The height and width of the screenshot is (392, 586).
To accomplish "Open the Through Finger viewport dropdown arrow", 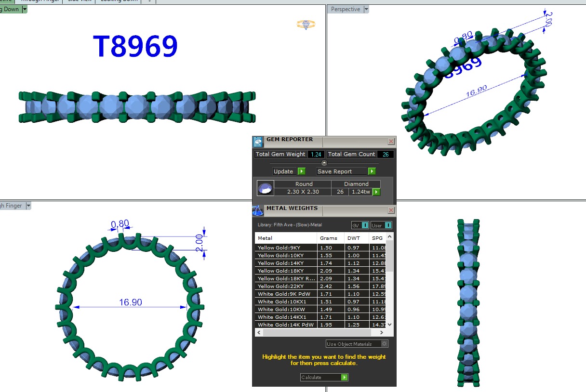I will click(x=28, y=206).
